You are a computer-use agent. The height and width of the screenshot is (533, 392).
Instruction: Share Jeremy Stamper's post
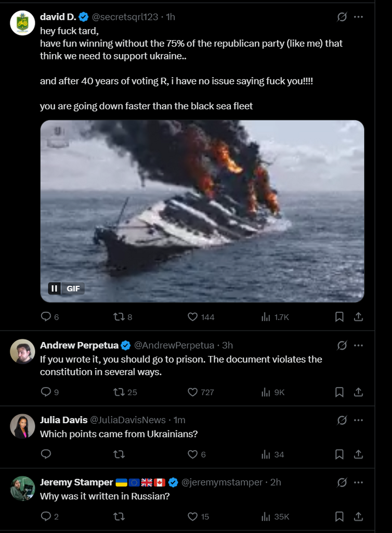358,516
